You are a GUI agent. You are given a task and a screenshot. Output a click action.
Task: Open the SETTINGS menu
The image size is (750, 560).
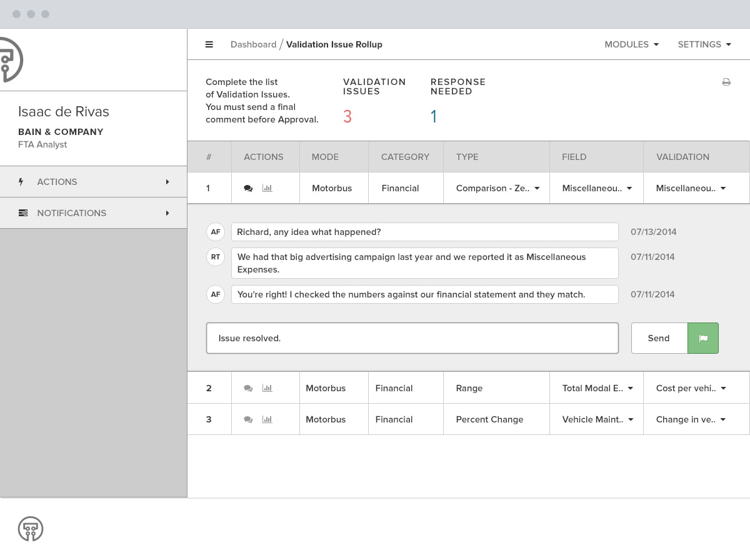tap(704, 44)
